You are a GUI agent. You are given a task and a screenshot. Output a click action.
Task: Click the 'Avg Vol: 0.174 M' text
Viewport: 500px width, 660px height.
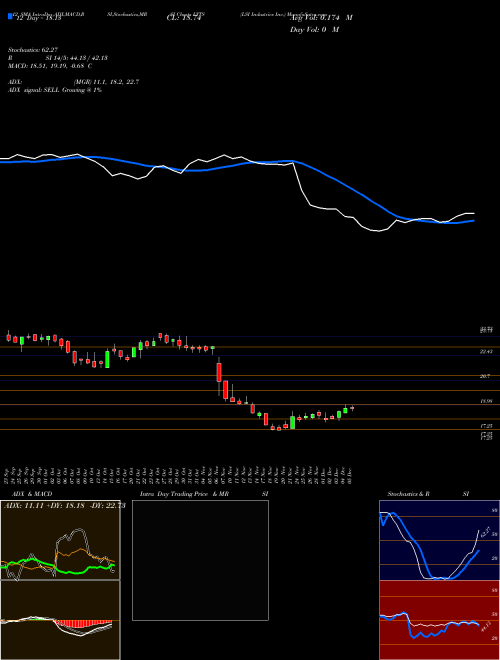(x=321, y=18)
